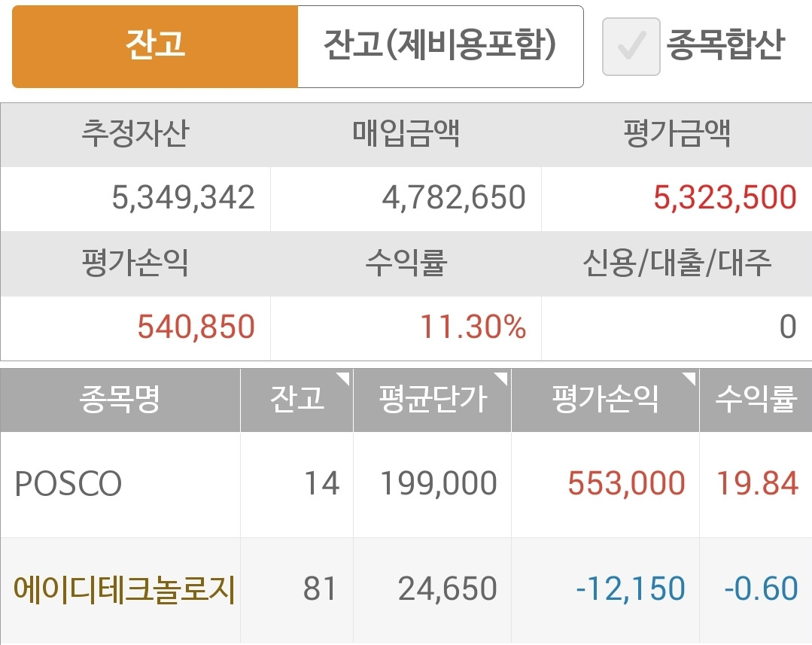This screenshot has height=645, width=812.
Task: Open the POSCO stock row
Action: [x=406, y=485]
